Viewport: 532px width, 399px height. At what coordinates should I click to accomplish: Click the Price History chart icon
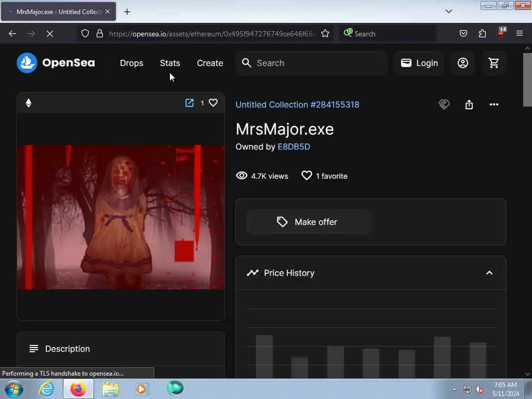252,273
